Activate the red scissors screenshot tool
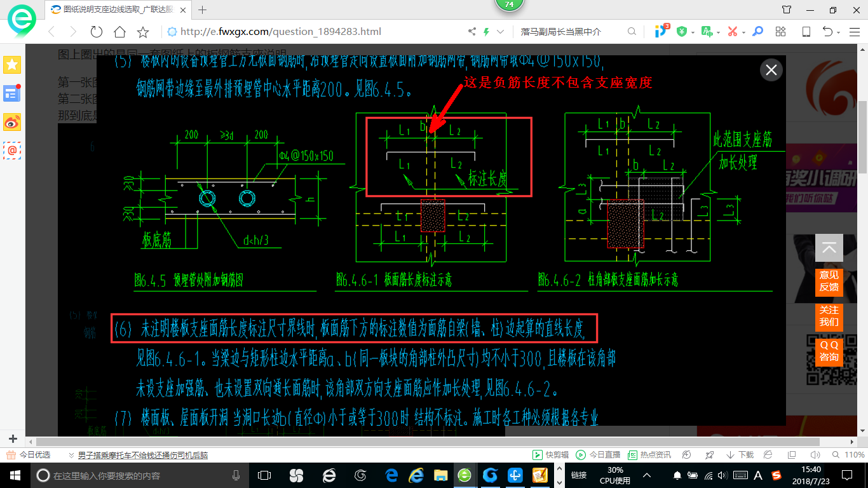This screenshot has width=868, height=488. click(x=733, y=32)
